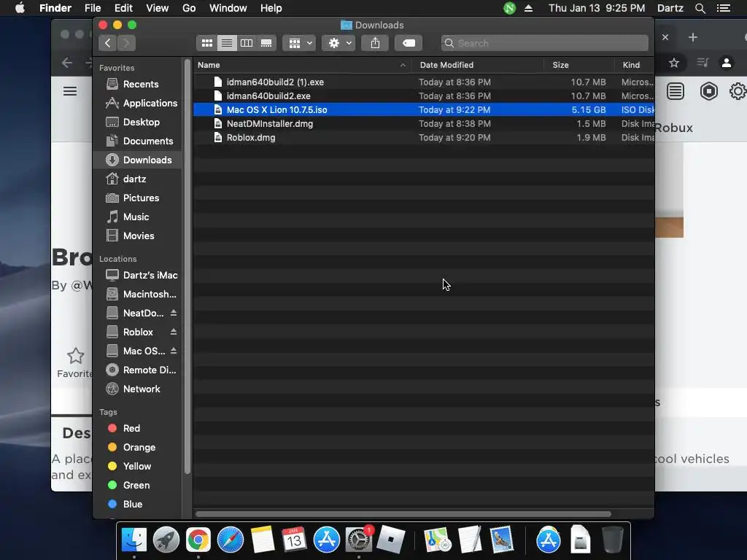Open the dartz home folder
747x560 pixels.
tap(137, 179)
